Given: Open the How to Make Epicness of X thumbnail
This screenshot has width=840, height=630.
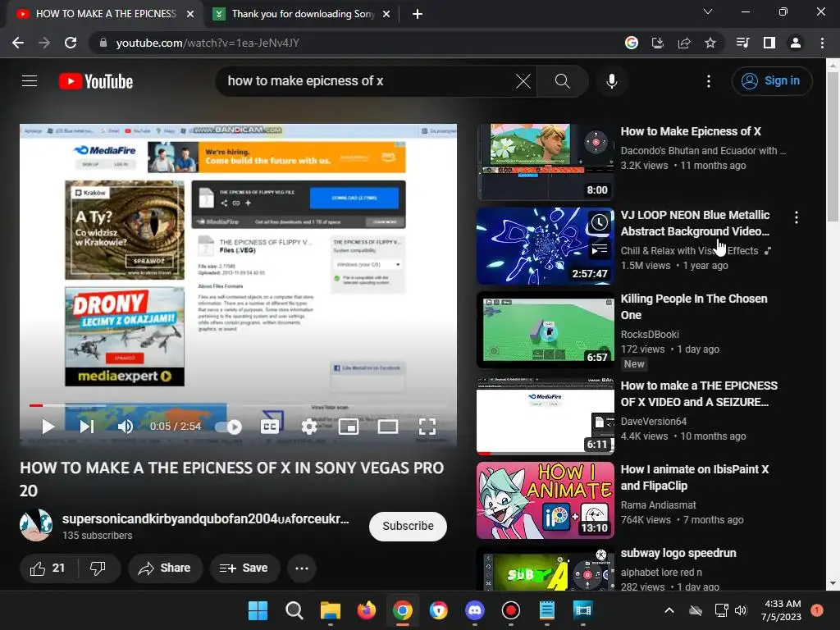Looking at the screenshot, I should [546, 162].
